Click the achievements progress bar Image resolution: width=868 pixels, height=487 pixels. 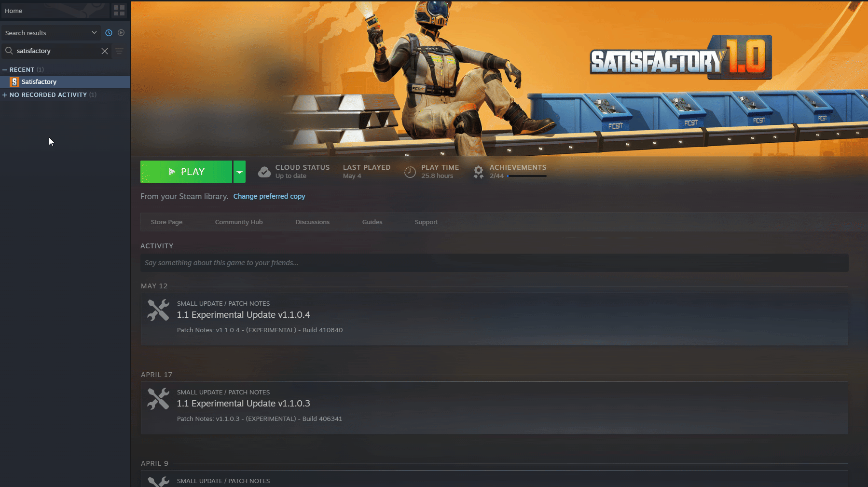(527, 176)
